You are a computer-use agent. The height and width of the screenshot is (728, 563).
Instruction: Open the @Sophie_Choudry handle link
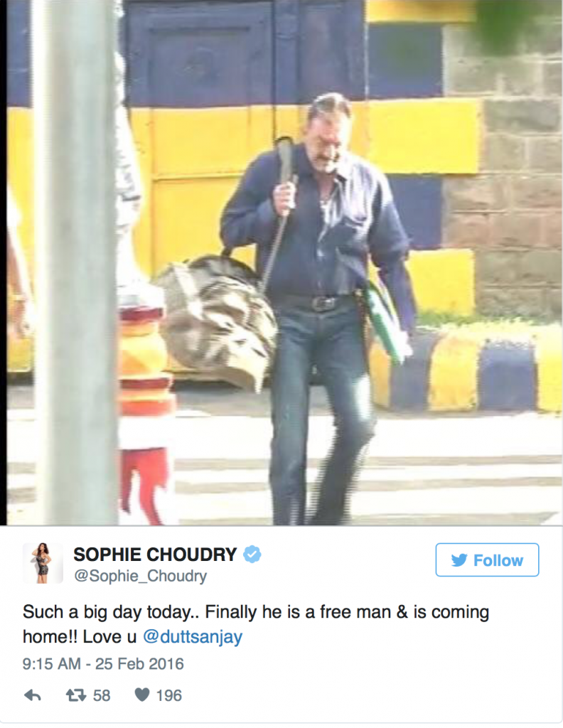point(140,576)
